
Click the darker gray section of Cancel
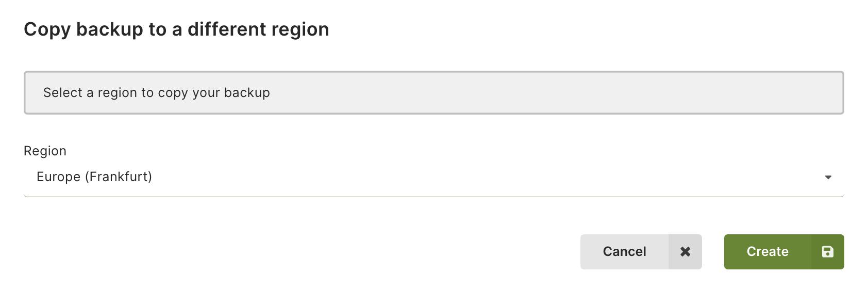click(685, 252)
